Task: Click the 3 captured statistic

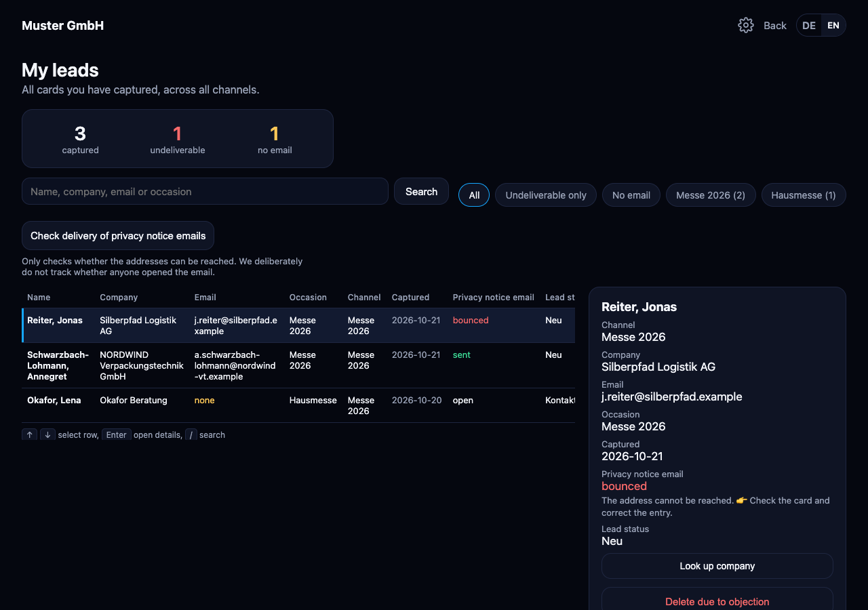Action: (80, 139)
